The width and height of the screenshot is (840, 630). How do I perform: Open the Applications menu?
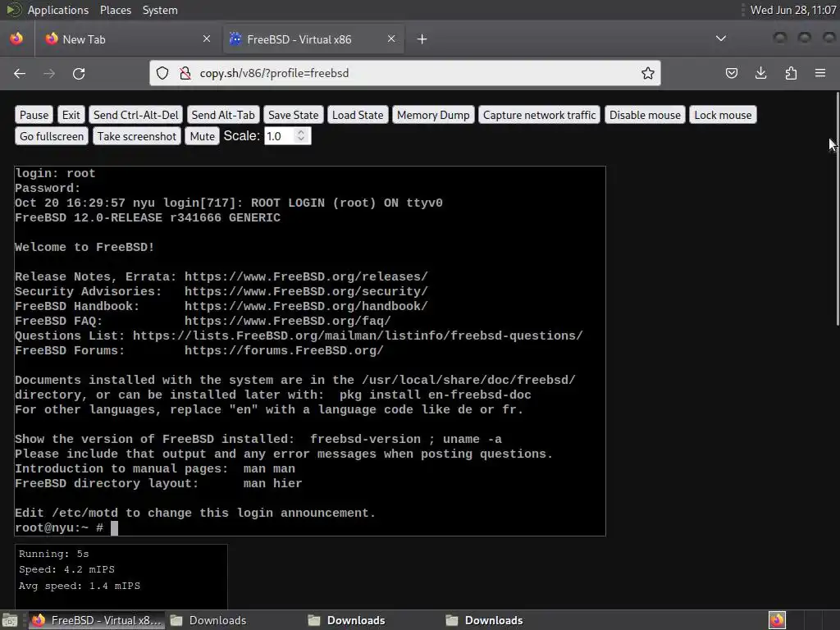[58, 10]
